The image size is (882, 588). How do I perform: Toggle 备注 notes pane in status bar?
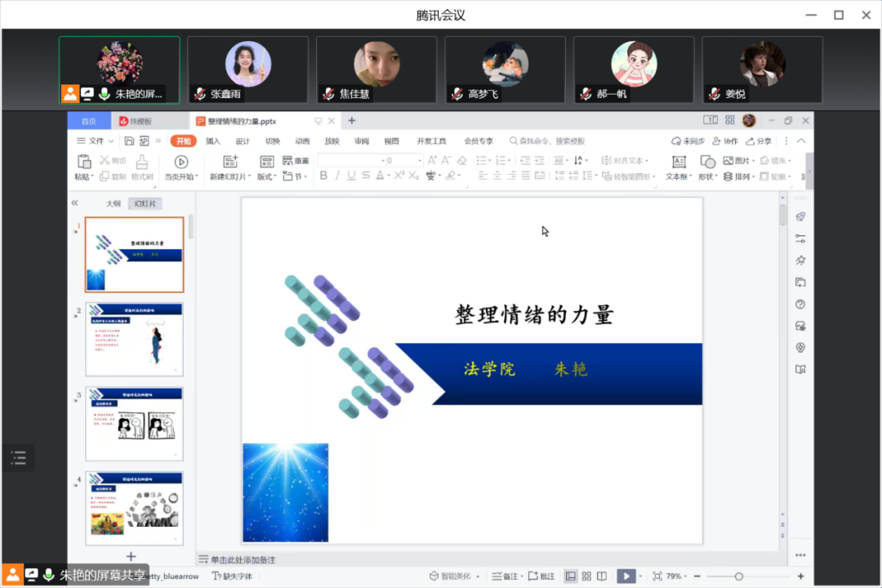click(x=506, y=577)
